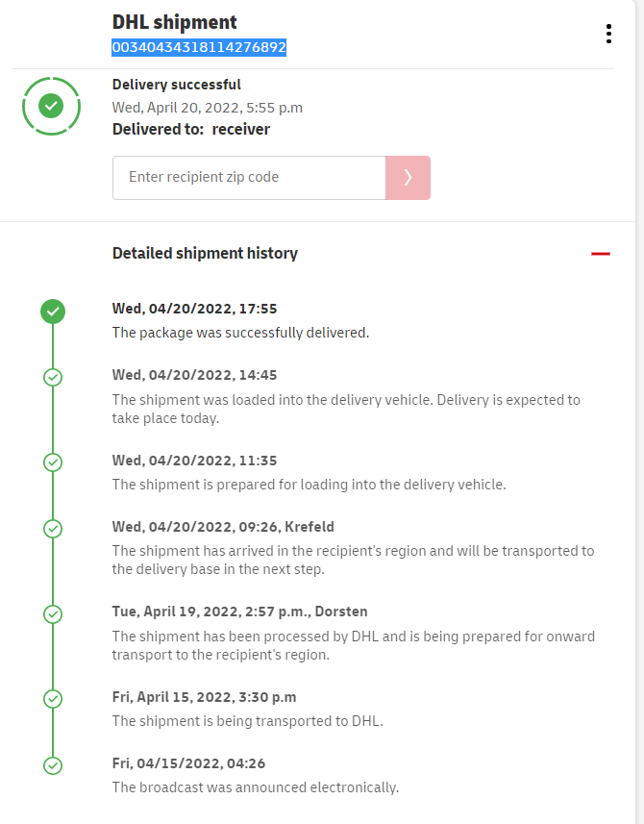
Task: Click the Dorsten April 19 timeline checkmark
Action: (x=53, y=613)
